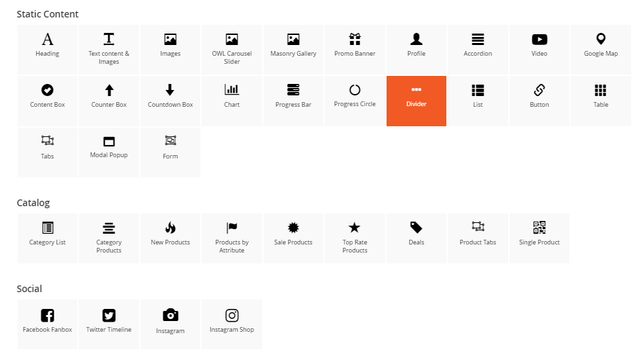Add an OWL Carousel Slider element
The width and height of the screenshot is (644, 364).
click(x=232, y=49)
